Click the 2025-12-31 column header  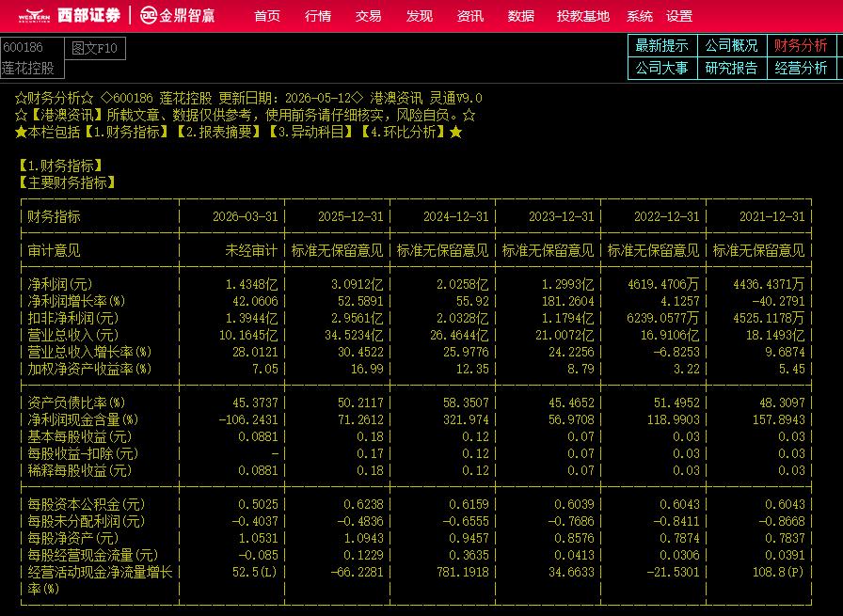click(351, 216)
